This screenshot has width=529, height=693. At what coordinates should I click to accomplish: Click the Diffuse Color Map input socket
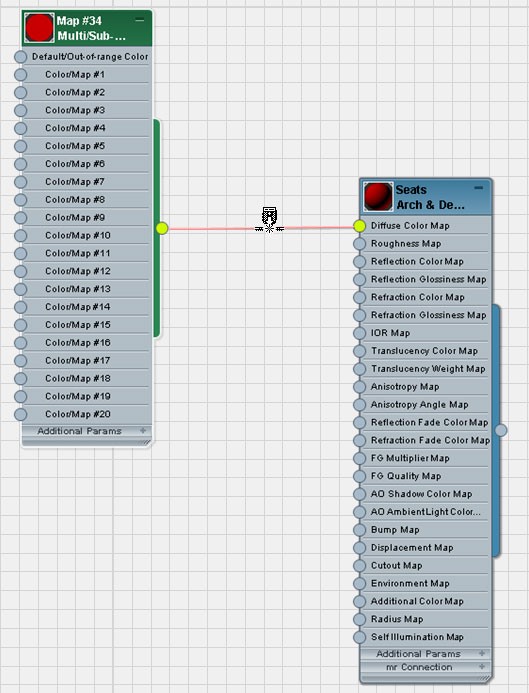360,226
